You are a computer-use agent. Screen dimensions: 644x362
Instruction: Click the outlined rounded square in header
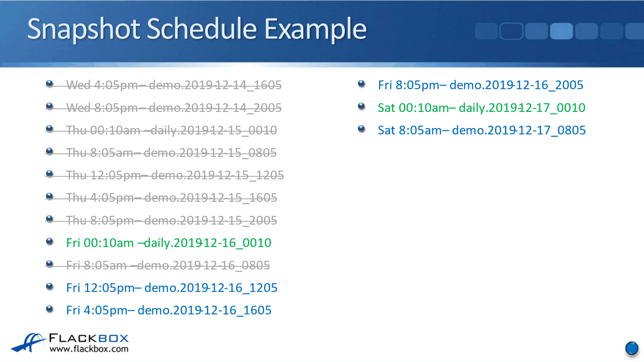[511, 31]
